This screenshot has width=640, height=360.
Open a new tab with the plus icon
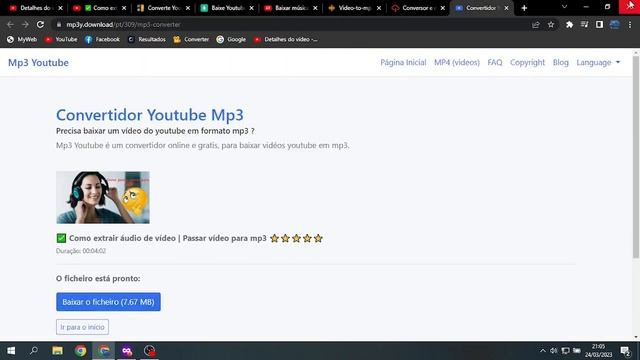tap(524, 8)
